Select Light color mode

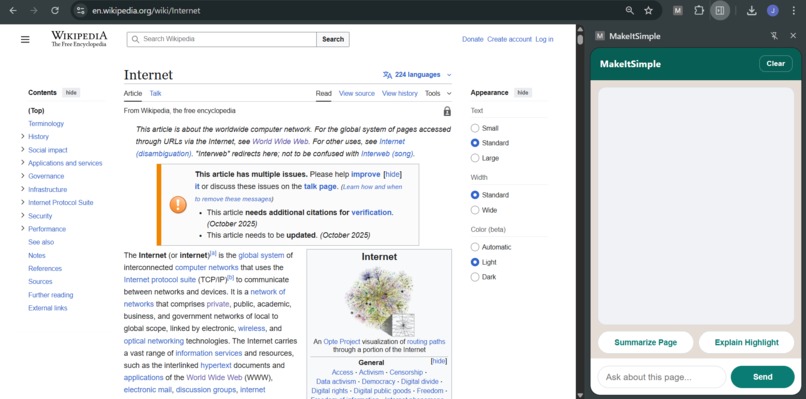(475, 262)
